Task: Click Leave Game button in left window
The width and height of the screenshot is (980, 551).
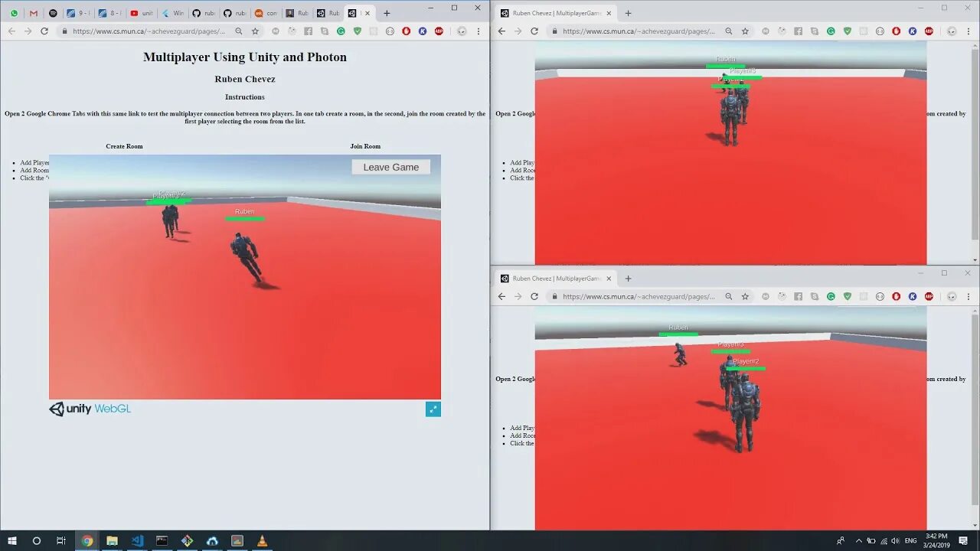Action: coord(391,167)
